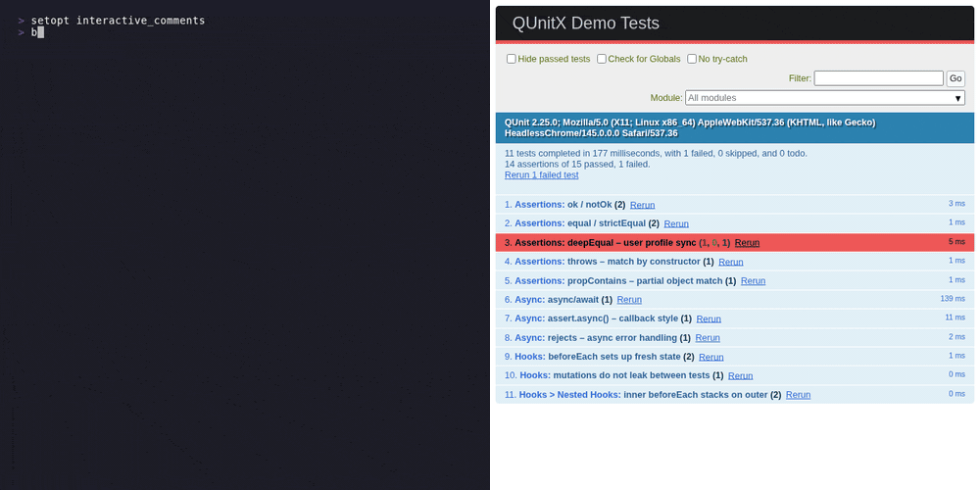
Task: Click the terminal prompt line with cursor
Action: (x=31, y=32)
